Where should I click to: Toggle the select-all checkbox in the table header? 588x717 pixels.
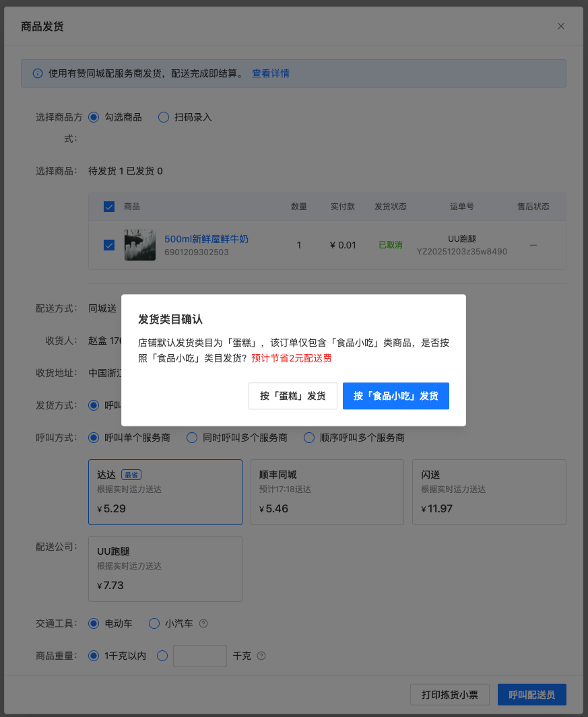click(109, 207)
